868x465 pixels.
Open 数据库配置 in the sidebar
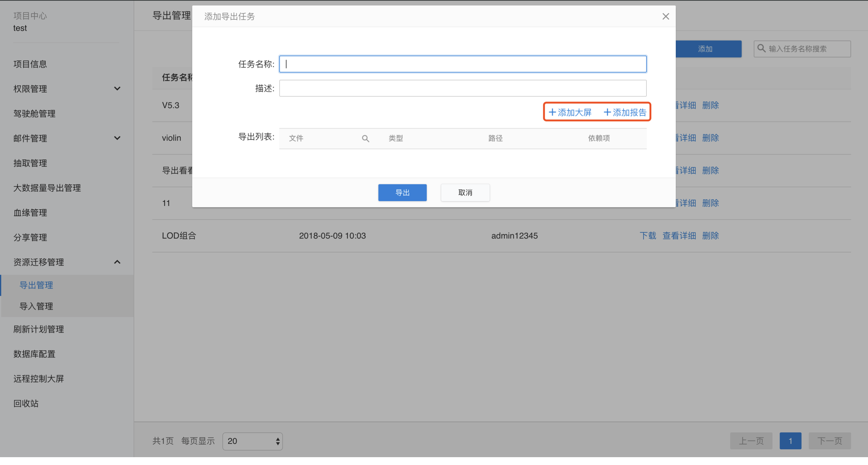[x=34, y=354]
